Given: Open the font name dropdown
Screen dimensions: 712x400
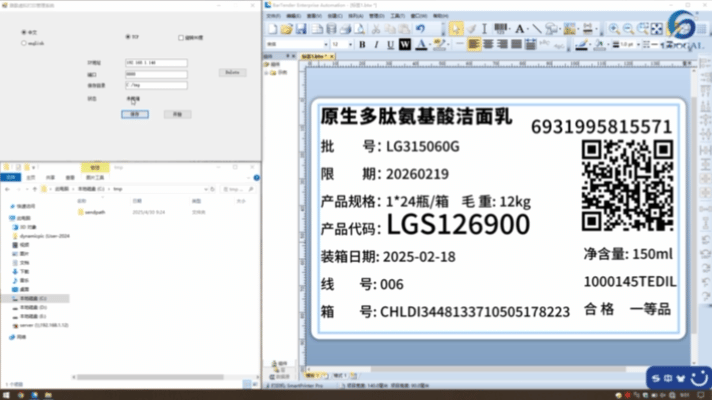Looking at the screenshot, I should (325, 45).
